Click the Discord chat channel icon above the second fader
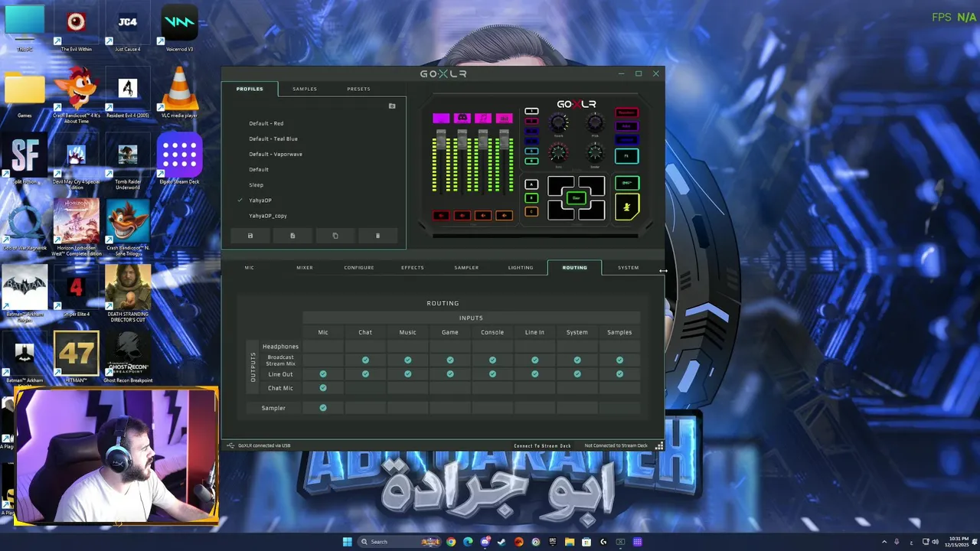The image size is (980, 551). click(x=462, y=118)
